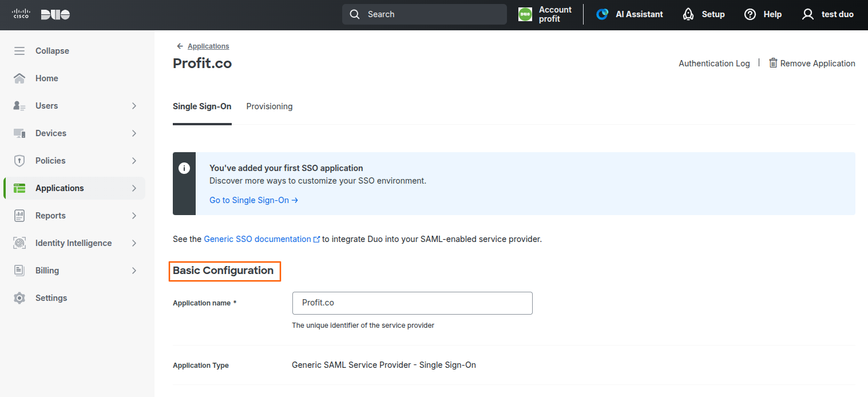Click the Application Type value text

click(384, 365)
